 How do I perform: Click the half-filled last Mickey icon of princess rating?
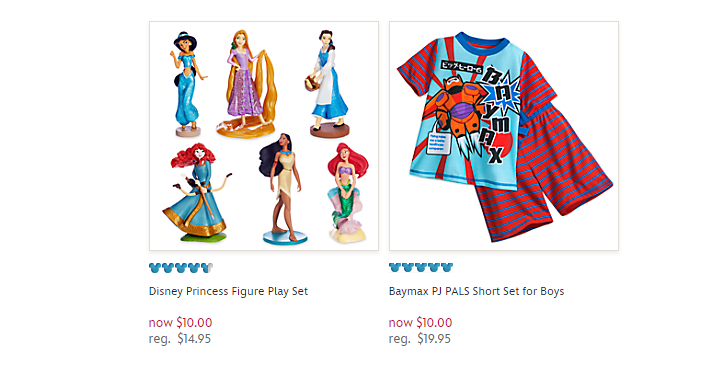click(207, 267)
